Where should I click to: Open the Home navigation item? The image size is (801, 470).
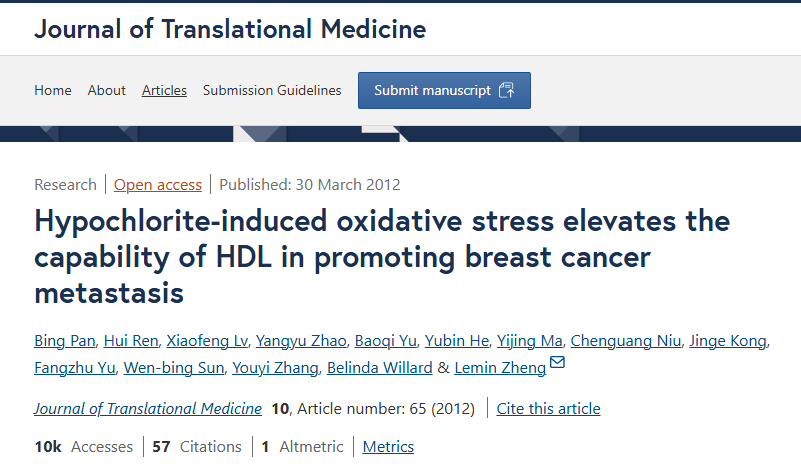pyautogui.click(x=53, y=90)
